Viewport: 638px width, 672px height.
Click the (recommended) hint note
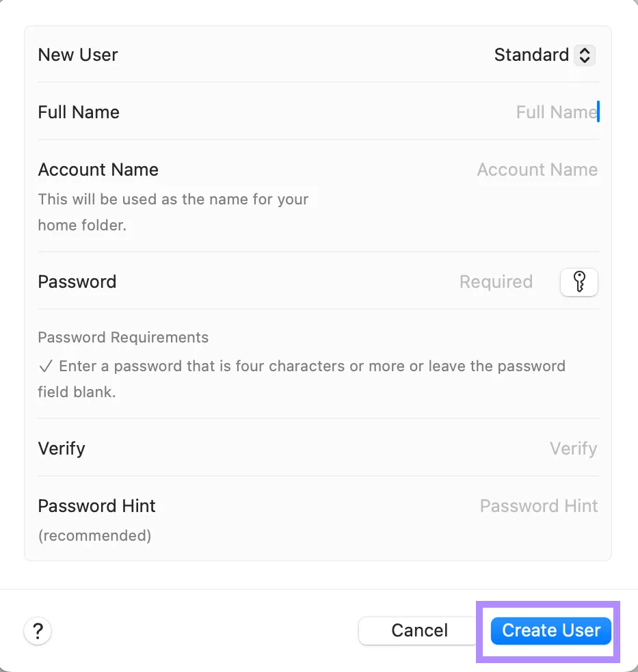click(94, 535)
